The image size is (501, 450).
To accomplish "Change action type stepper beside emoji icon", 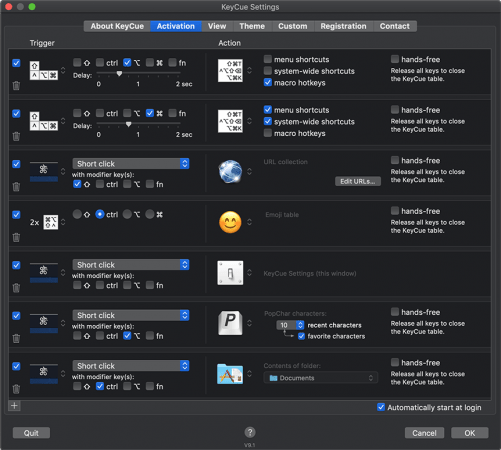I will pyautogui.click(x=249, y=222).
